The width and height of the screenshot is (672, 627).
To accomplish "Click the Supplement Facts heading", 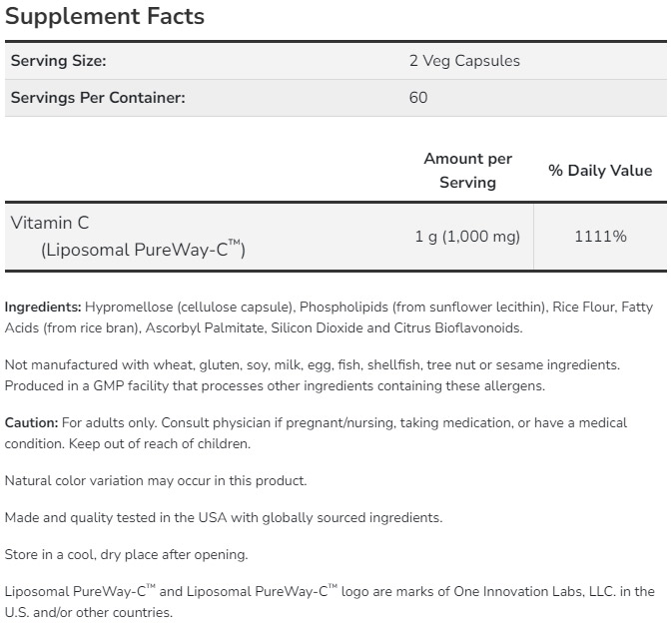I will pyautogui.click(x=105, y=16).
